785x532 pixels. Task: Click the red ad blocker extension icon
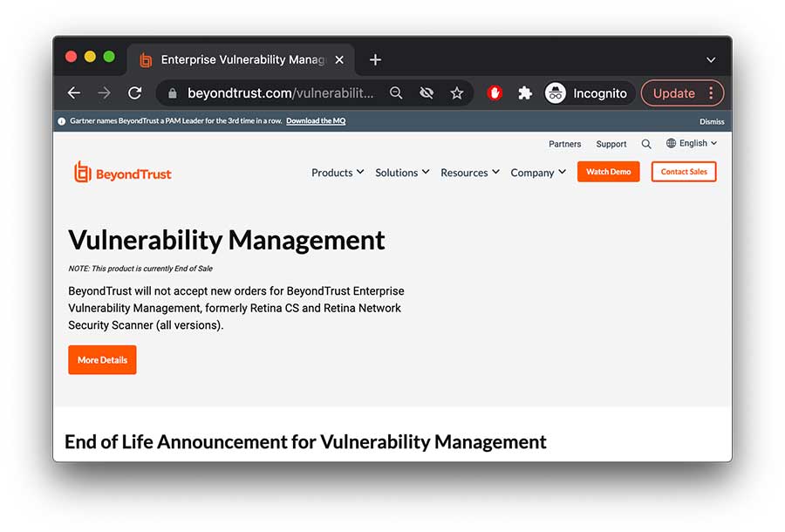click(495, 93)
